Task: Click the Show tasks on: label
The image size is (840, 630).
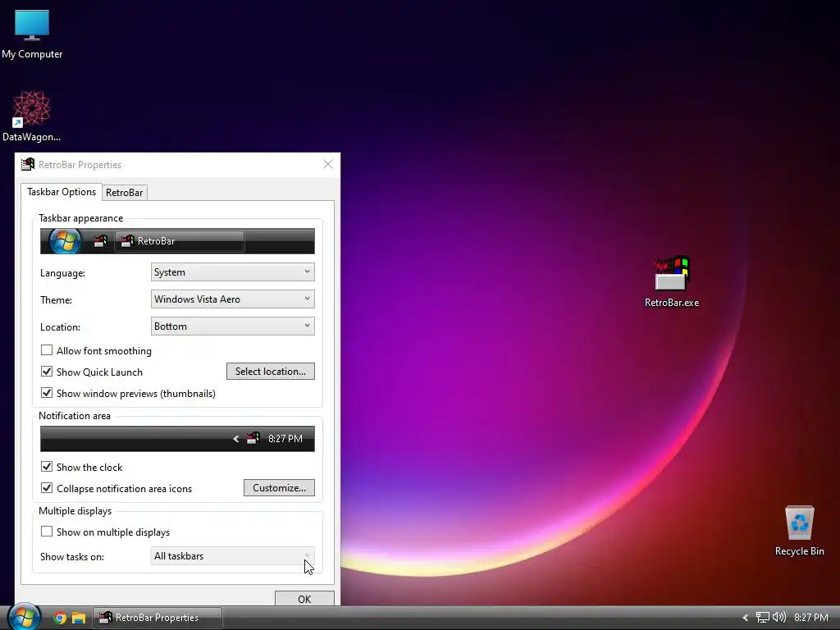Action: click(72, 557)
